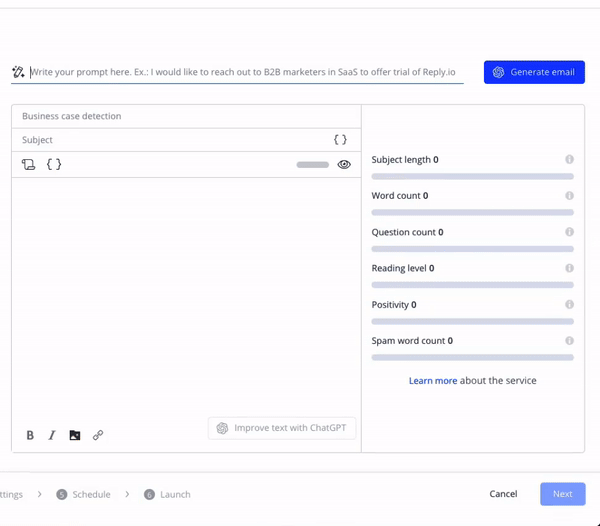Show info for Word count metric
Viewport: 600px width, 526px height.
(569, 196)
